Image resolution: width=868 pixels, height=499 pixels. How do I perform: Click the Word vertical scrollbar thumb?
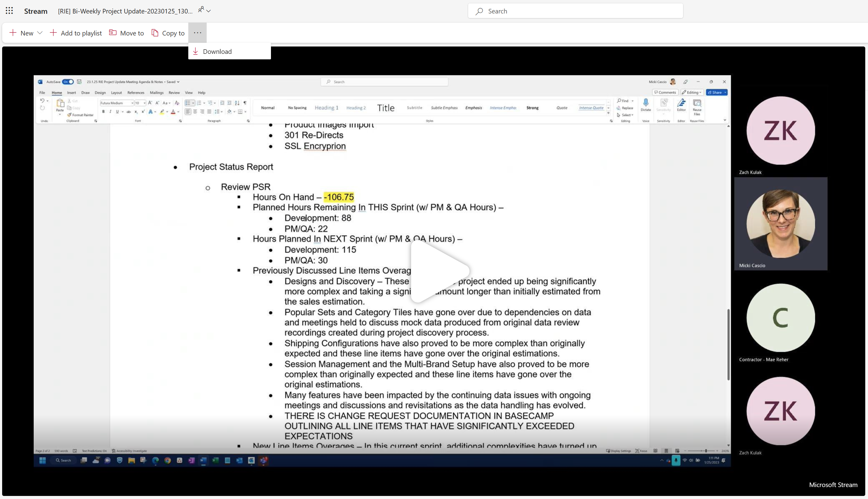point(728,344)
